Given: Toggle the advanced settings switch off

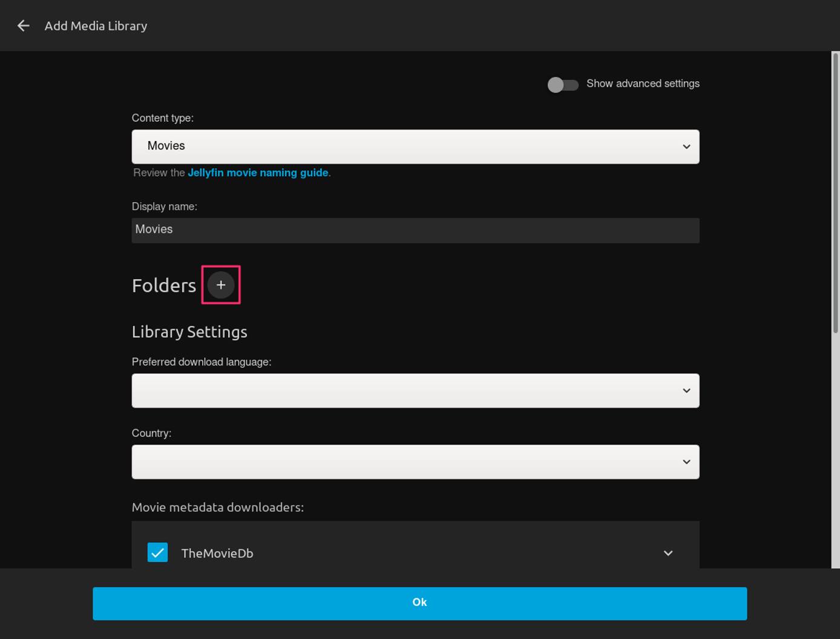Looking at the screenshot, I should point(563,85).
